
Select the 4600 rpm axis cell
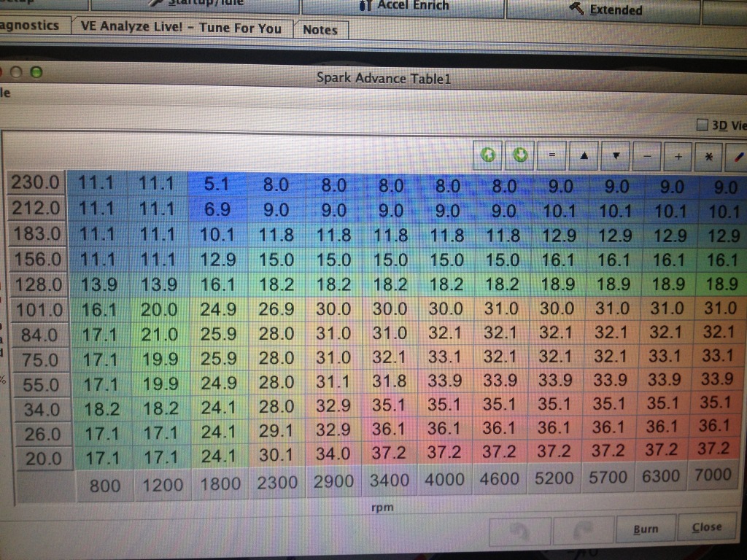tap(500, 478)
